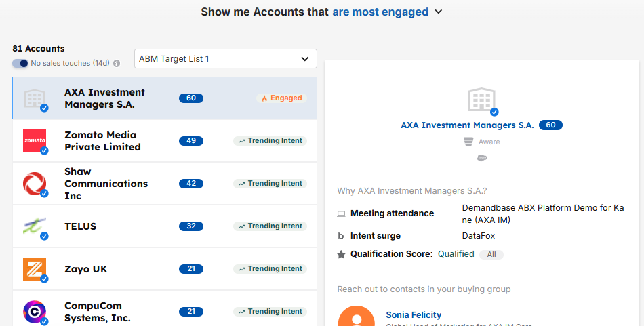The width and height of the screenshot is (644, 326).
Task: Select Shaw Communications Inc account name
Action: (106, 184)
